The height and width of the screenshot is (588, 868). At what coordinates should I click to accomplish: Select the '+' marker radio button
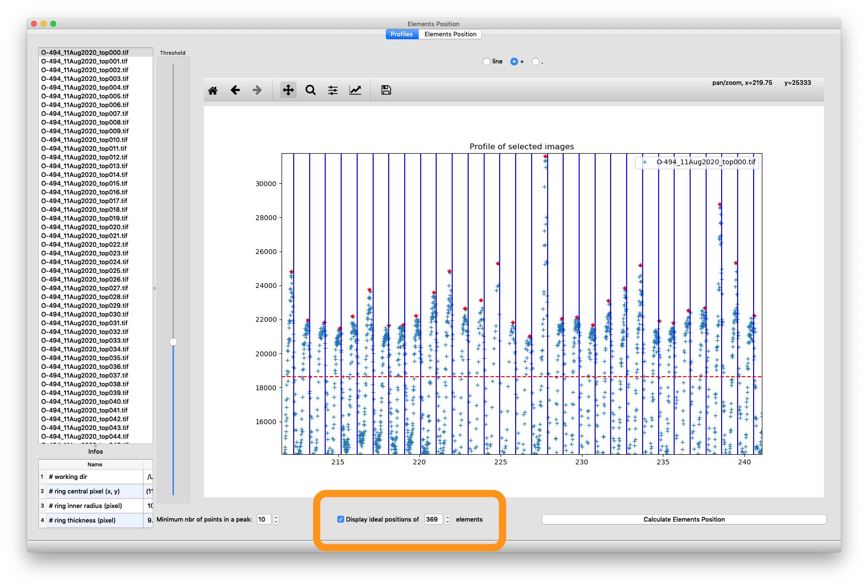coord(514,62)
